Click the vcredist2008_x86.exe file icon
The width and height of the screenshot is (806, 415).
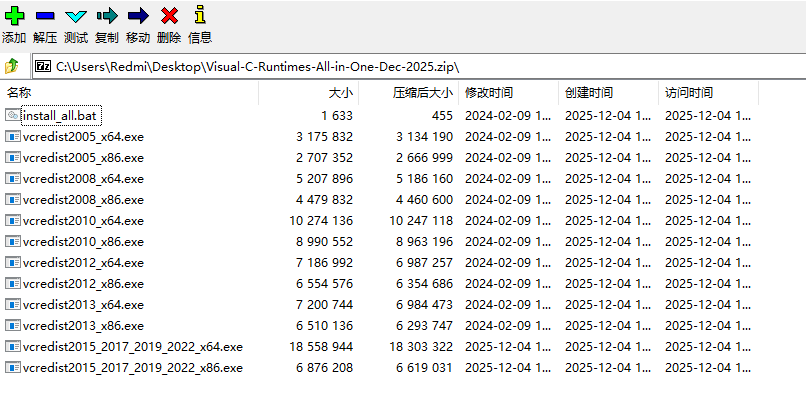point(13,200)
